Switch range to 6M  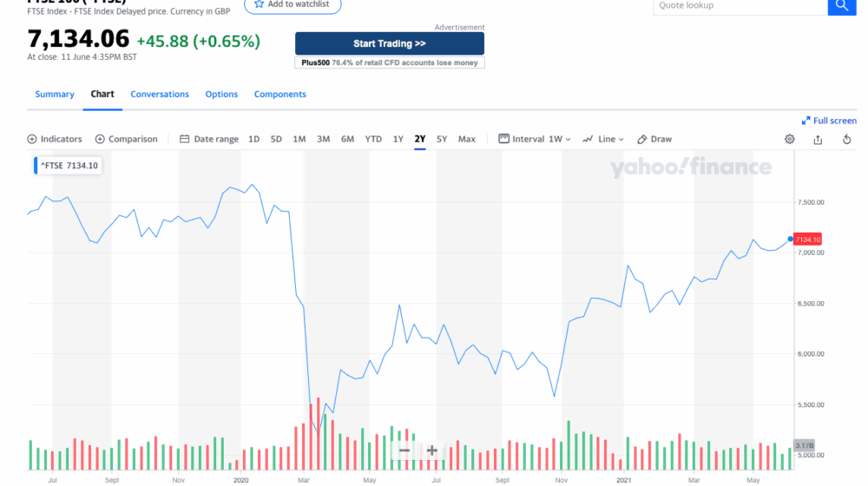347,139
